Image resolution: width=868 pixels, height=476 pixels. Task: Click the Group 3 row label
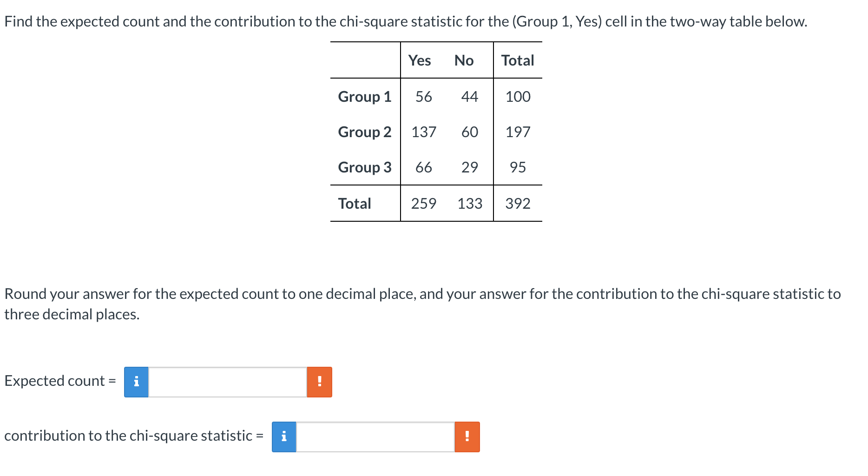pos(365,167)
